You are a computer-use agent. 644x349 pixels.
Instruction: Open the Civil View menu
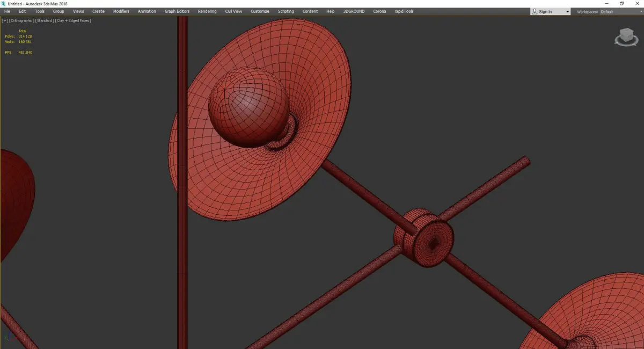(x=233, y=11)
